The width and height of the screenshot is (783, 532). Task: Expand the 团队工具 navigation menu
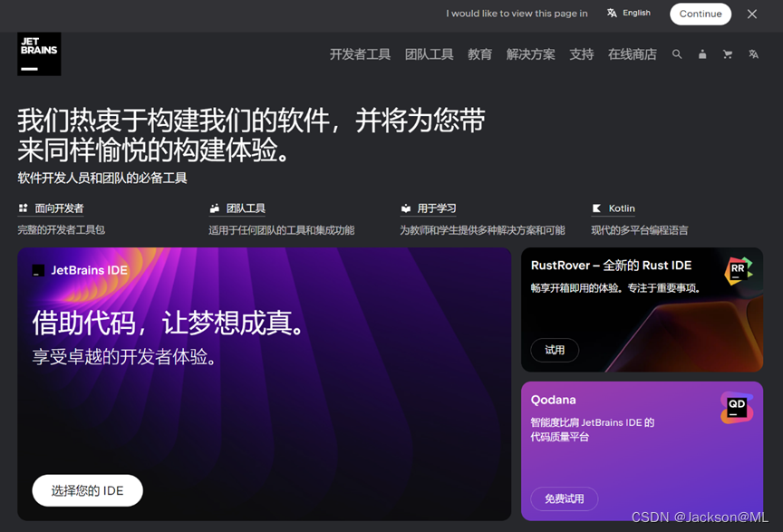(x=429, y=54)
